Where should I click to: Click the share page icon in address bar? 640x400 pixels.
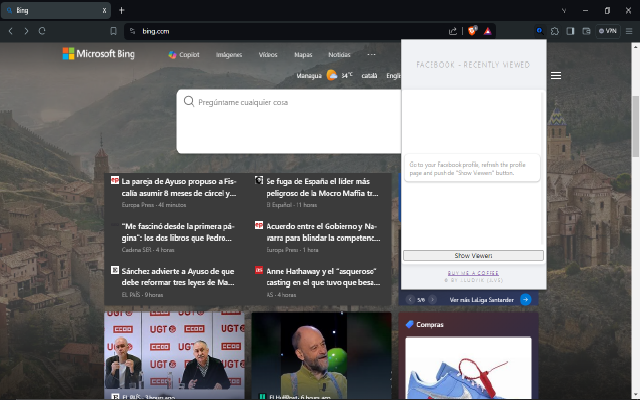coord(453,31)
